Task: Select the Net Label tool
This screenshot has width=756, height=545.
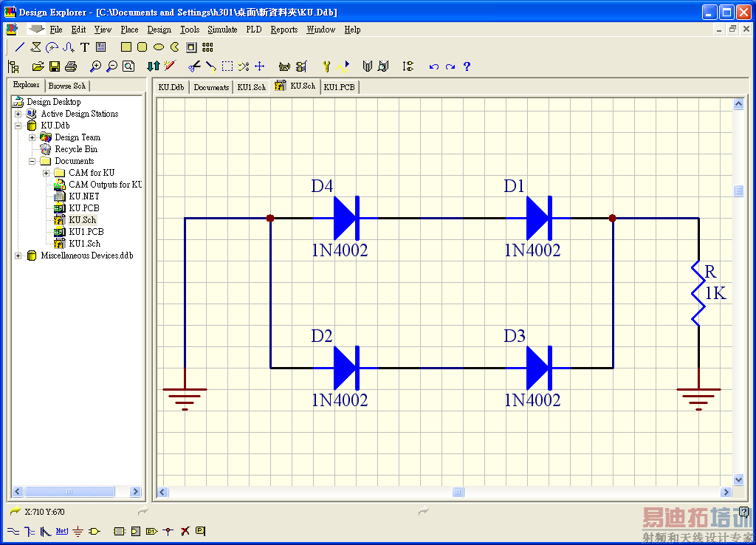Action: [x=62, y=532]
